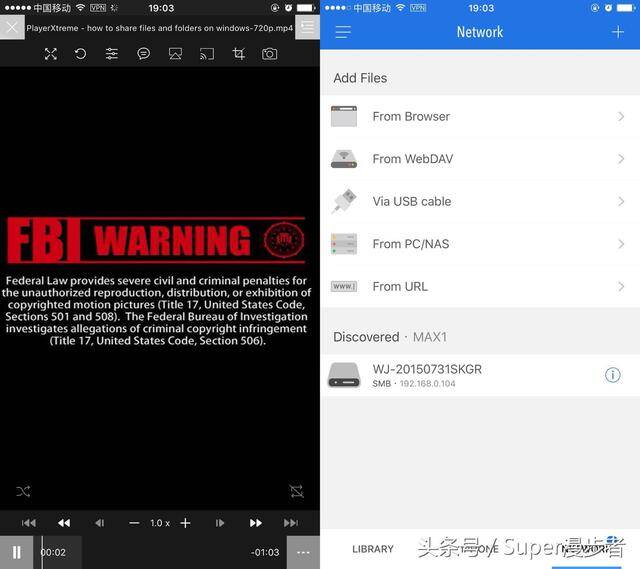Screen dimensions: 640x569
Task: Open the video adjustment sliders icon
Action: [112, 54]
